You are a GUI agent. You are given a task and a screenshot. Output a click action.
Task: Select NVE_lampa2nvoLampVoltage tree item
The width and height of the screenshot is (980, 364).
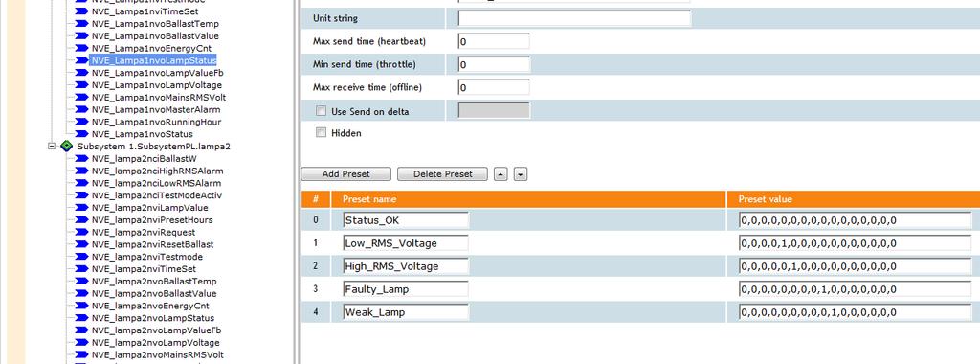(156, 343)
